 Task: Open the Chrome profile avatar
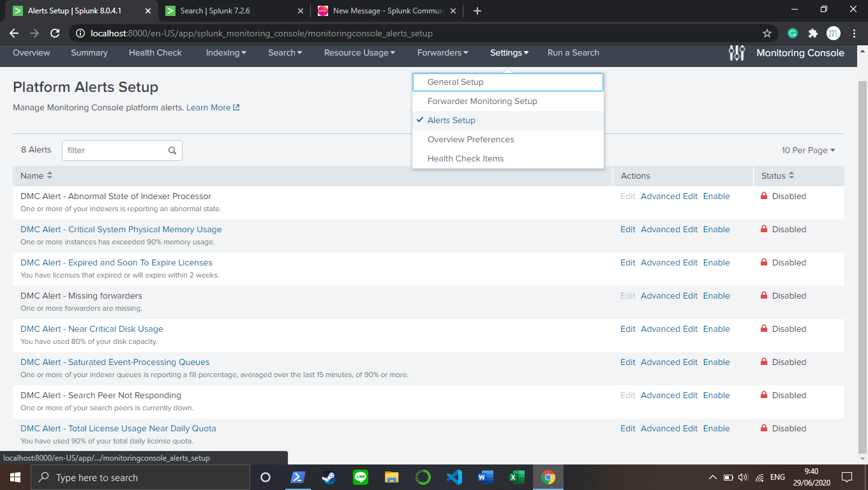click(834, 33)
